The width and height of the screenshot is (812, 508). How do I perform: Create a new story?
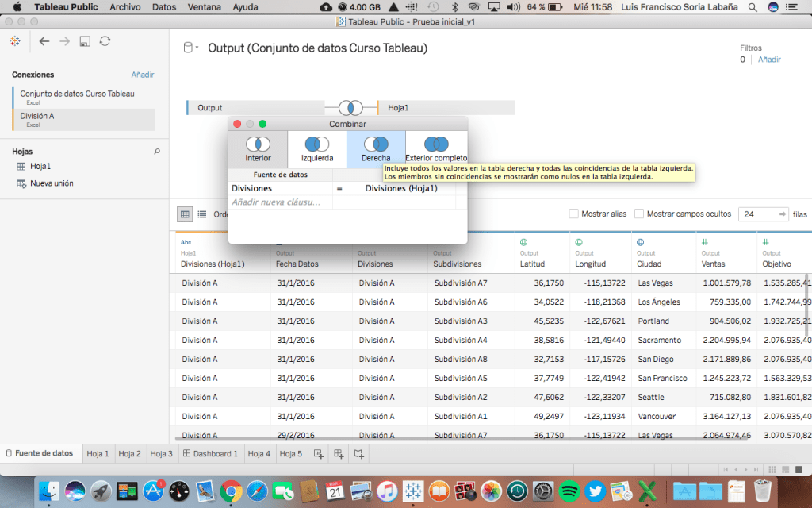(359, 454)
